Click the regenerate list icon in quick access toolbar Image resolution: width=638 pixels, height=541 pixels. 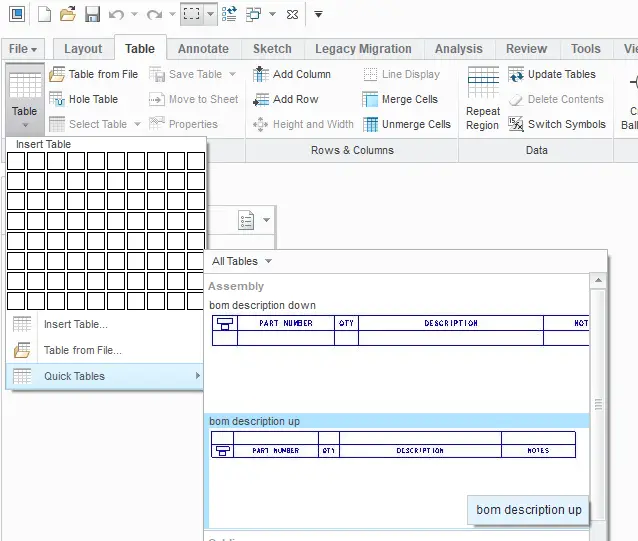click(229, 15)
